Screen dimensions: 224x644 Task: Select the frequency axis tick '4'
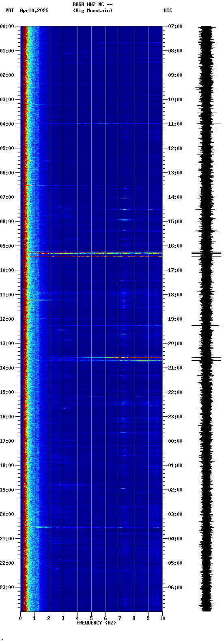point(77,618)
